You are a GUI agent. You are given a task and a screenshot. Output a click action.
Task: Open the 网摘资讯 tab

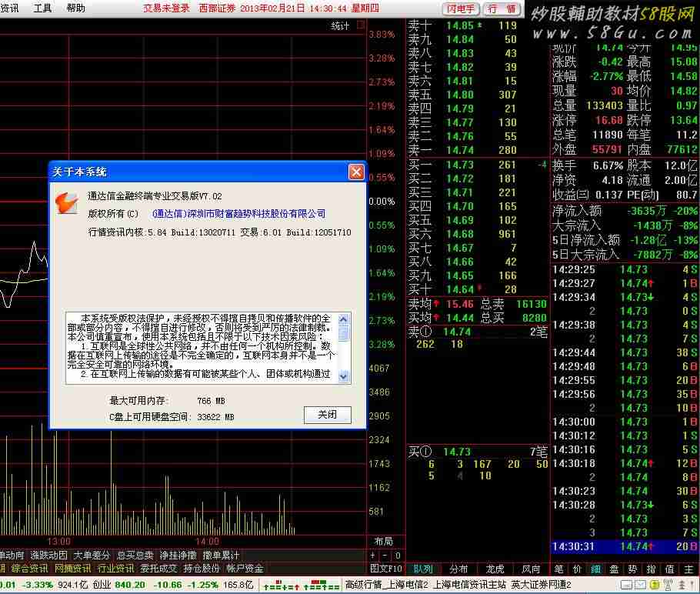(x=73, y=569)
